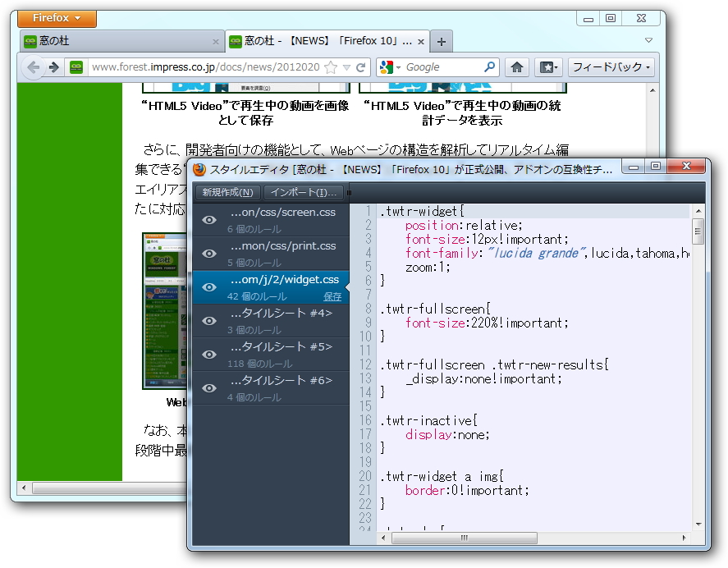728x568 pixels.
Task: Open the bookmarks menu button
Action: click(x=548, y=67)
